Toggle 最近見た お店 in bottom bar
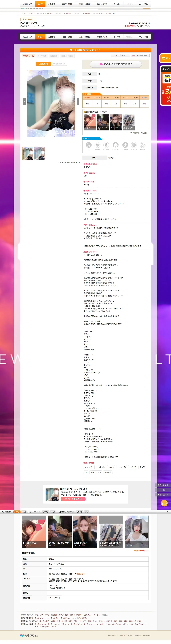Viewport: 171px width, 644px height. [x=24, y=512]
